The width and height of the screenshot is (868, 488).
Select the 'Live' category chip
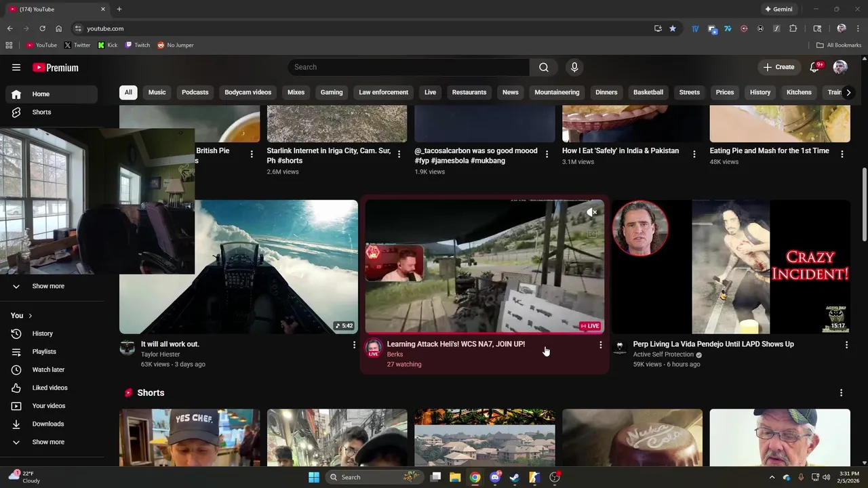(x=430, y=92)
